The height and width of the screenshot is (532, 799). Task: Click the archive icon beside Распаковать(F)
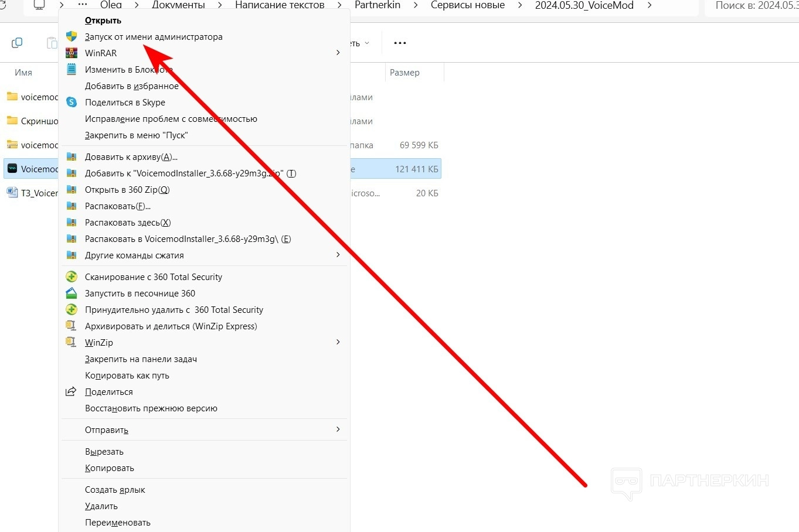pyautogui.click(x=72, y=206)
